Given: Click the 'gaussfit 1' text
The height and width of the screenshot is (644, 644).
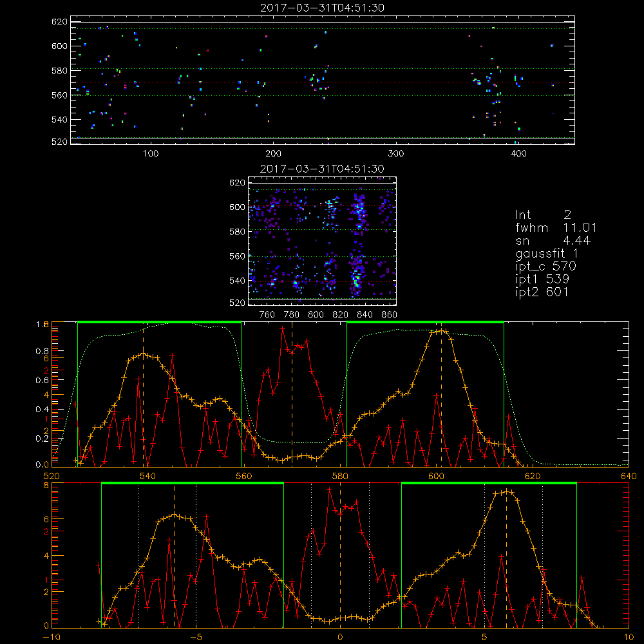Looking at the screenshot, I should 547,253.
